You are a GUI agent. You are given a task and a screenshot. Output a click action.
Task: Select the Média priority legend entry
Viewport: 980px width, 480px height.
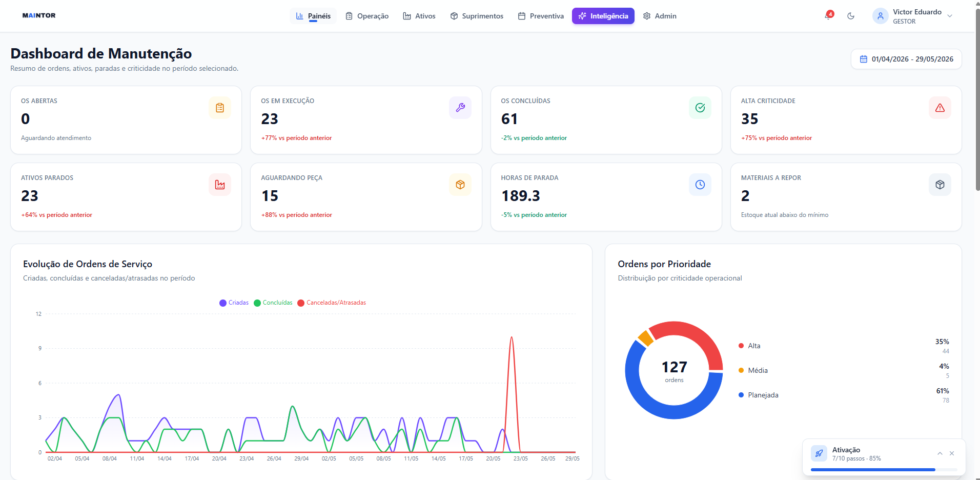coord(753,370)
